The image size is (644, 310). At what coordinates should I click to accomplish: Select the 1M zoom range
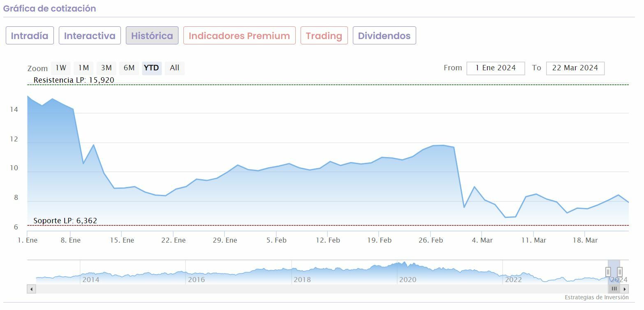[83, 68]
